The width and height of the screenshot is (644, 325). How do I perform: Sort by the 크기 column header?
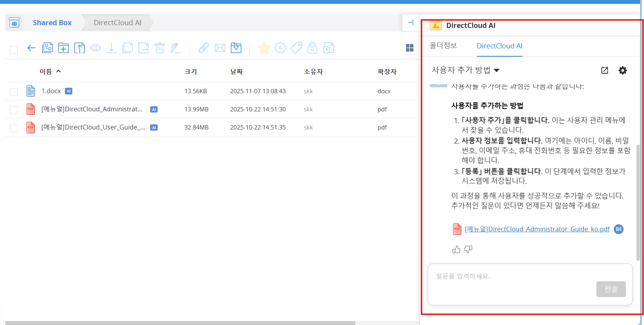click(191, 72)
